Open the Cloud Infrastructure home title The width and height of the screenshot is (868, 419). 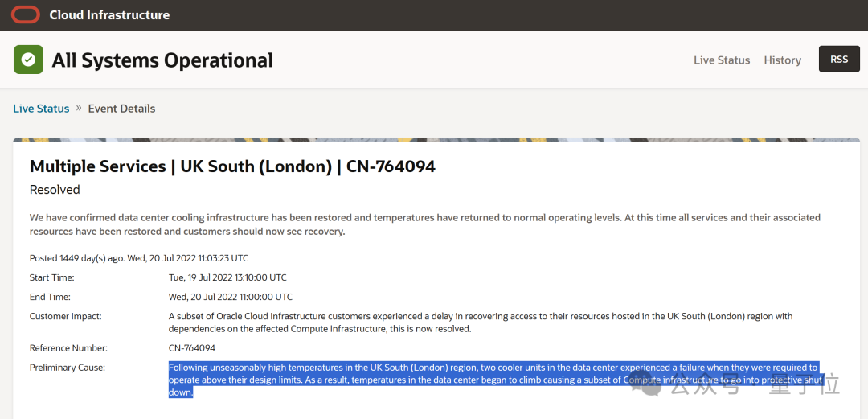109,15
